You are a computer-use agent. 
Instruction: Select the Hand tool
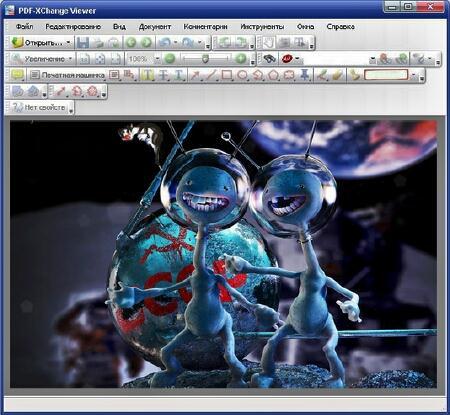(x=269, y=42)
